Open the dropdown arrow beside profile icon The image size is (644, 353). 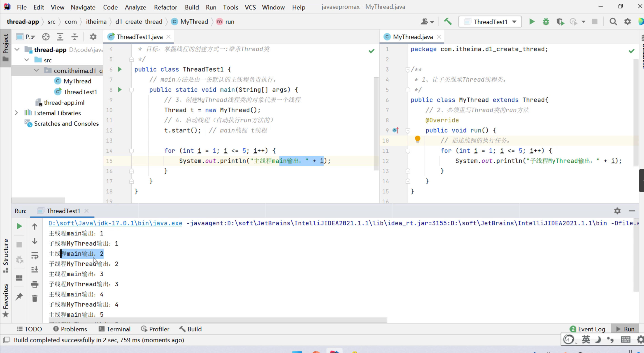[583, 22]
